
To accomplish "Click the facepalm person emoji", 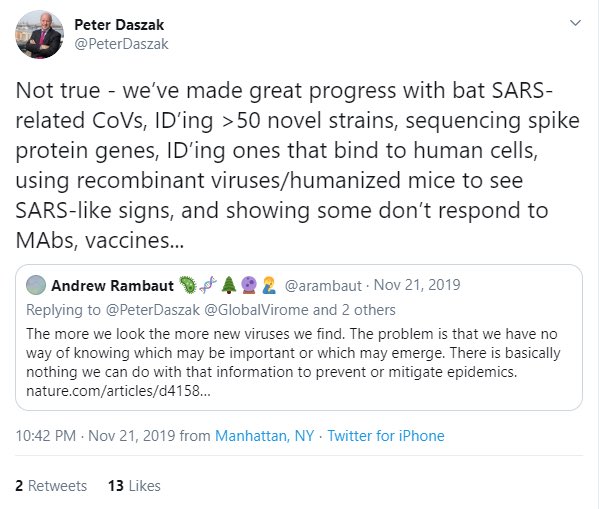I will click(269, 285).
